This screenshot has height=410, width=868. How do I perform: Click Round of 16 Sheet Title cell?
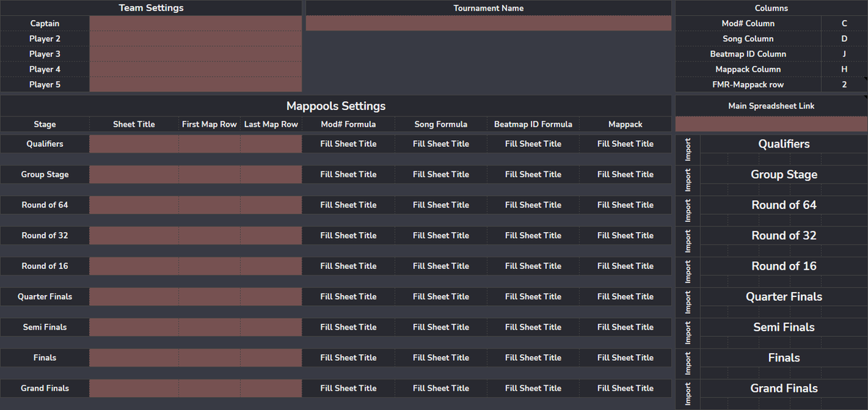click(134, 265)
